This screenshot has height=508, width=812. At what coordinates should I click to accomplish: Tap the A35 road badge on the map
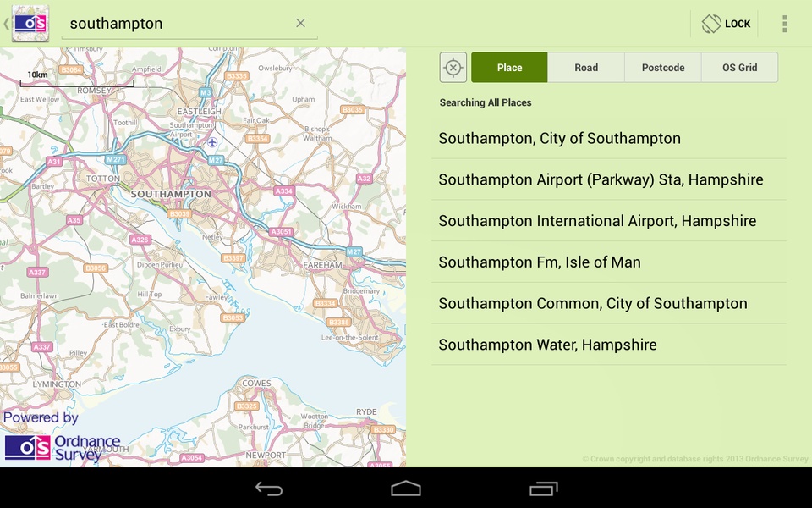(x=74, y=220)
